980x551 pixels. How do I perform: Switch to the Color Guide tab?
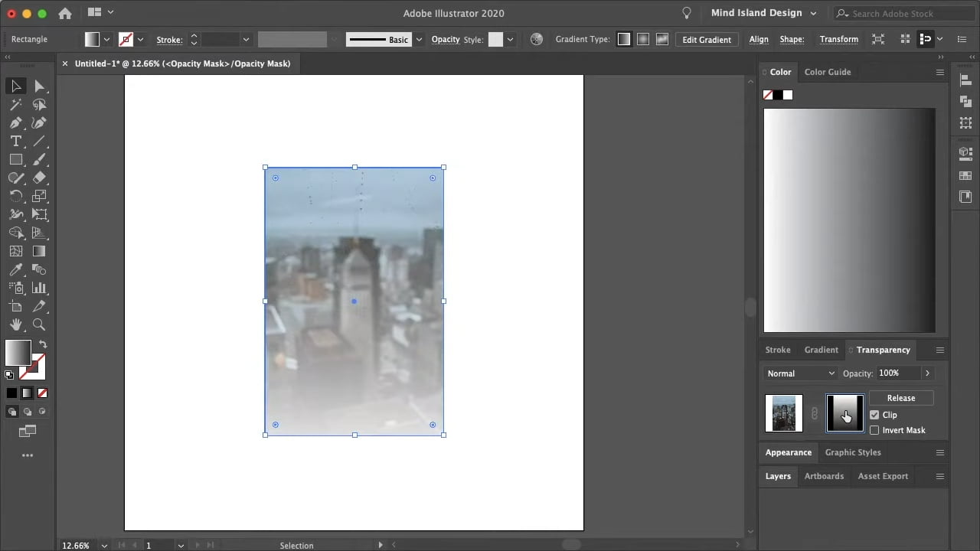click(x=828, y=71)
